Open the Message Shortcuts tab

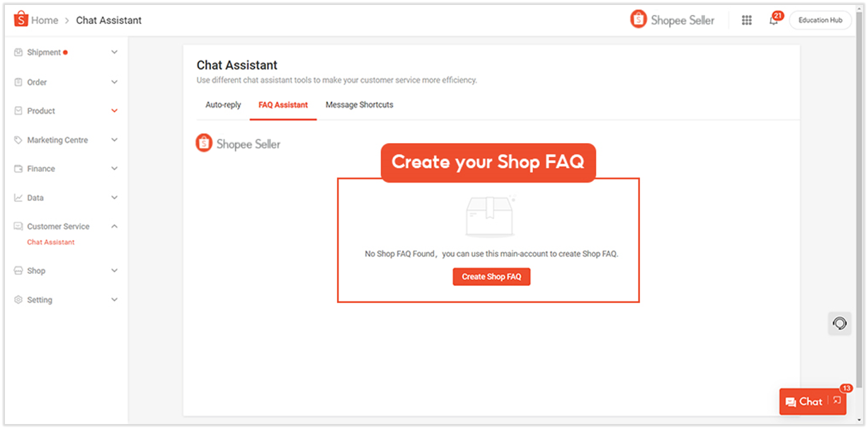360,105
